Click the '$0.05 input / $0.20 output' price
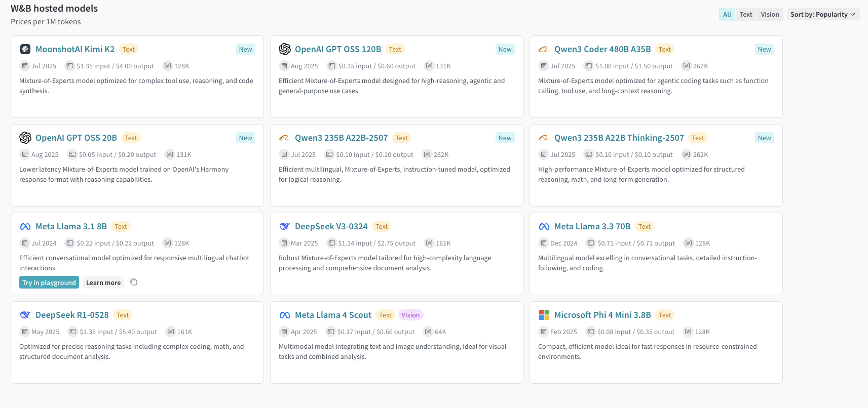This screenshot has width=868, height=408. click(x=118, y=154)
